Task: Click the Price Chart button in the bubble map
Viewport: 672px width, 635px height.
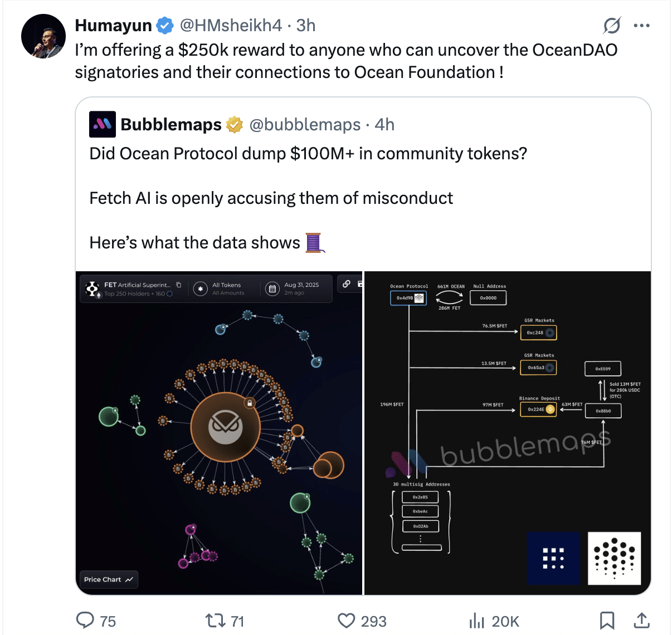Action: (x=109, y=579)
